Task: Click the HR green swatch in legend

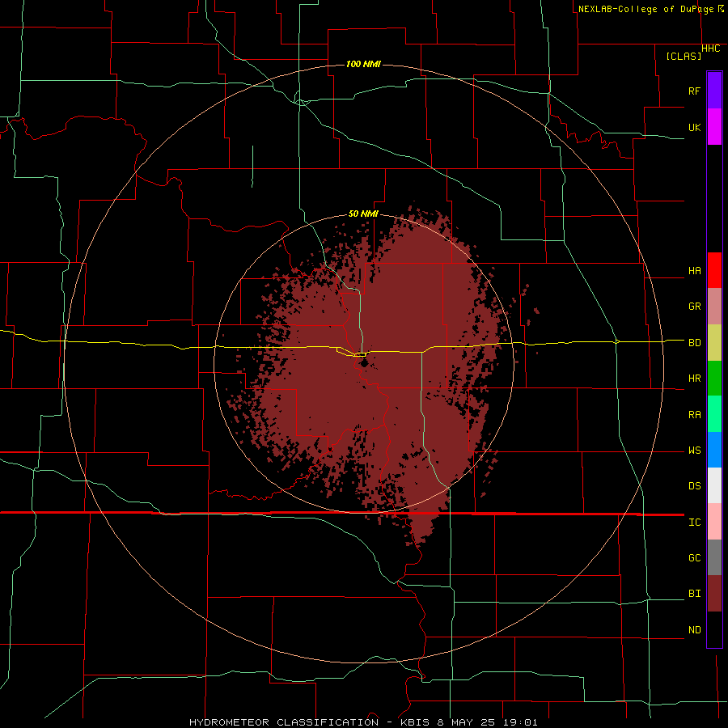Action: coord(714,379)
